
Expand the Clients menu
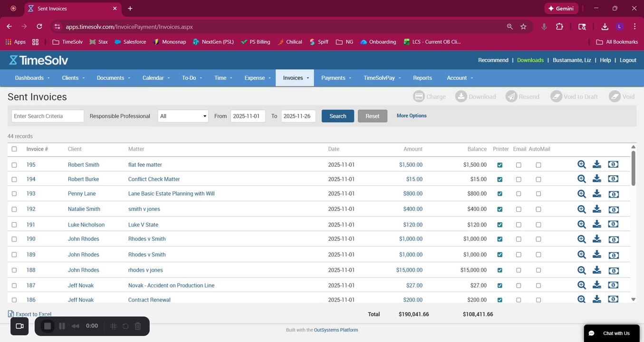tap(73, 78)
